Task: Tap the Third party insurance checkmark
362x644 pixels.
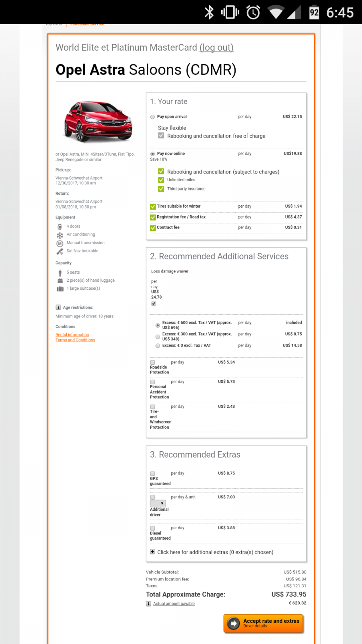Action: tap(161, 189)
